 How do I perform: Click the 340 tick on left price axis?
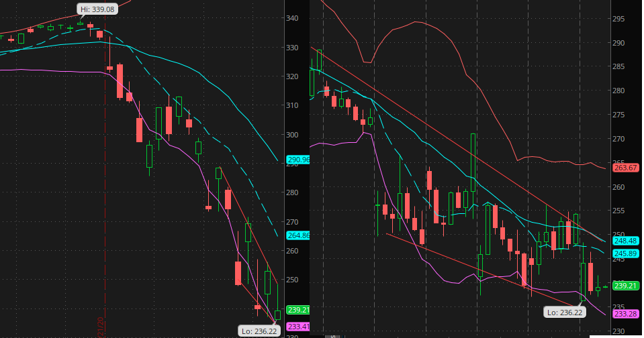tap(292, 18)
